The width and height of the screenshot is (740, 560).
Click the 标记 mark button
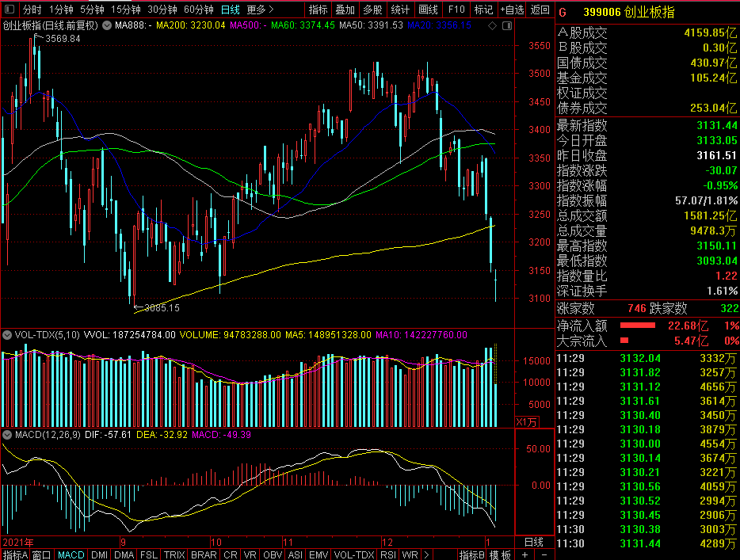click(x=484, y=10)
